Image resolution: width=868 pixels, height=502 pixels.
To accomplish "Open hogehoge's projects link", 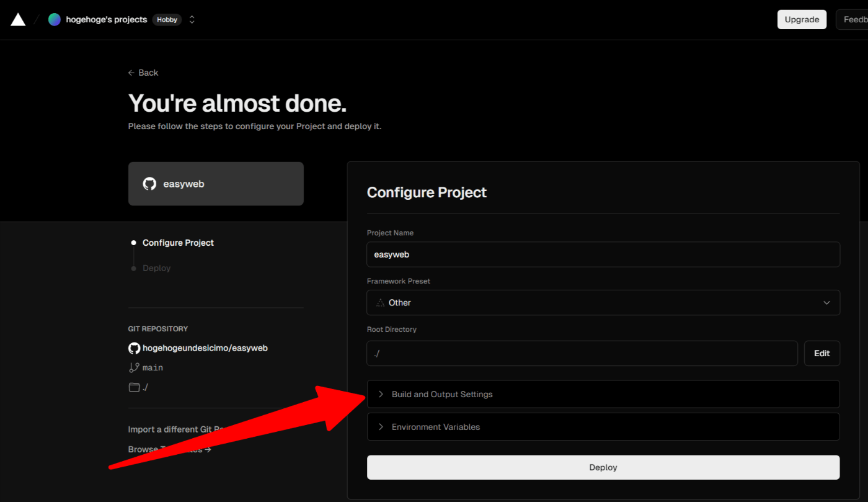I will [107, 20].
